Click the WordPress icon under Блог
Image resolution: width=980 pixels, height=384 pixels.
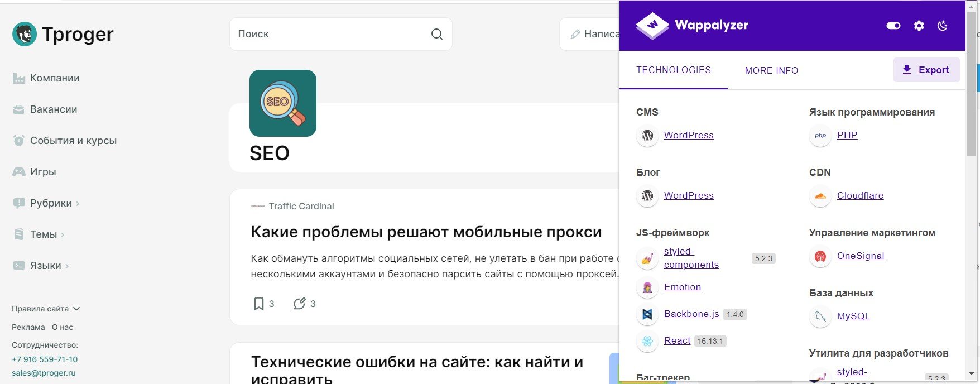[x=647, y=196]
